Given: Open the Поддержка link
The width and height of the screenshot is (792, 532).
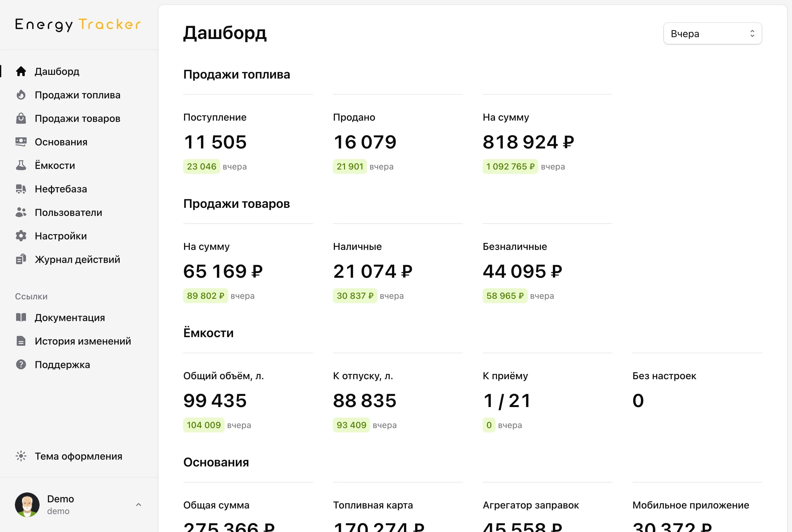Looking at the screenshot, I should (62, 364).
